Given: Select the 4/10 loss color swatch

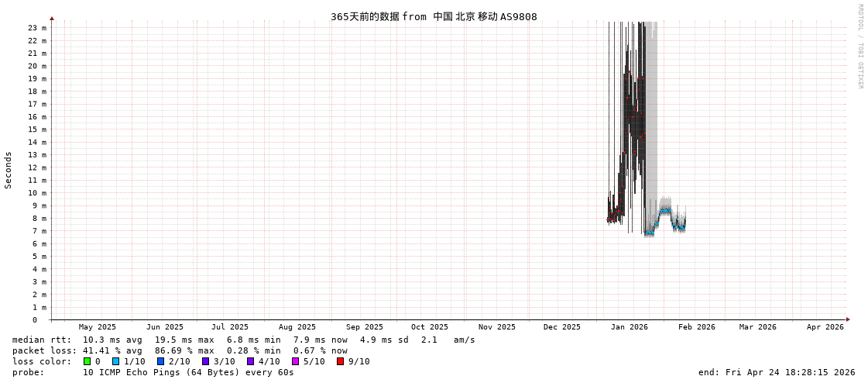Looking at the screenshot, I should pos(250,361).
